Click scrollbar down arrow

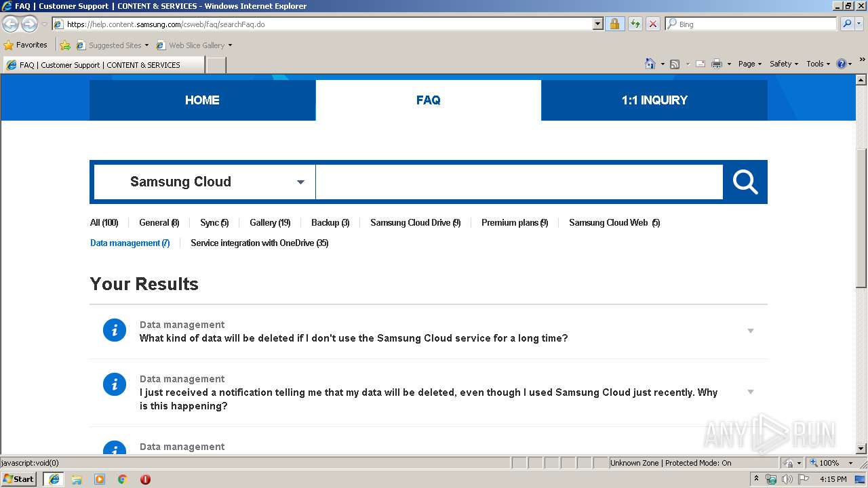(x=861, y=449)
